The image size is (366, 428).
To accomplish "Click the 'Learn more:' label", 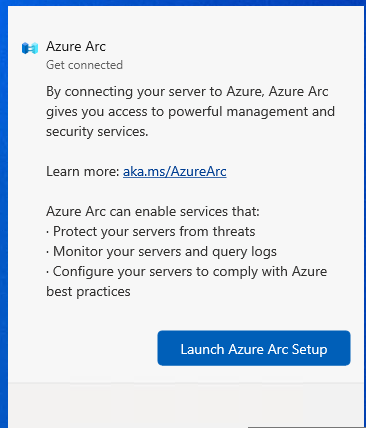I will click(x=83, y=172).
